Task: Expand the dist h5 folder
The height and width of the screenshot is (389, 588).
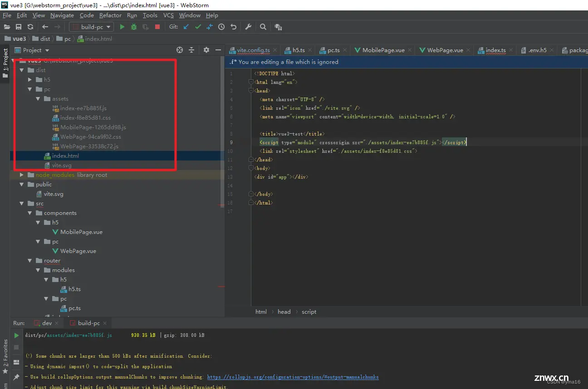Action: click(29, 80)
